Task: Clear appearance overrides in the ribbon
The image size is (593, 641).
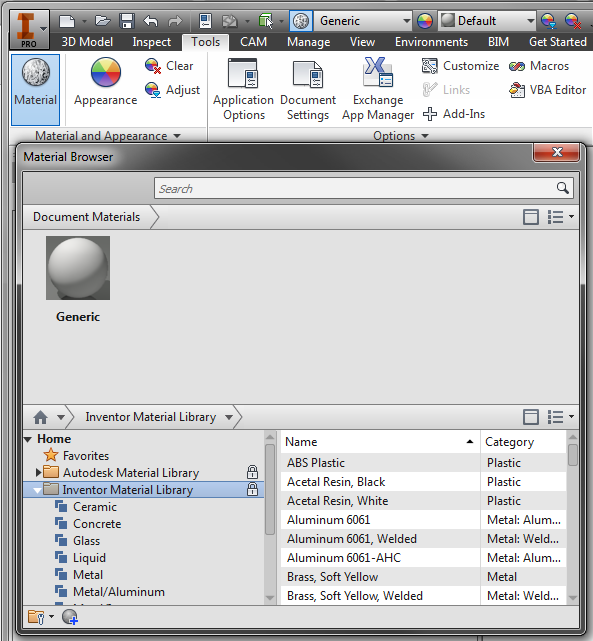Action: pyautogui.click(x=169, y=66)
